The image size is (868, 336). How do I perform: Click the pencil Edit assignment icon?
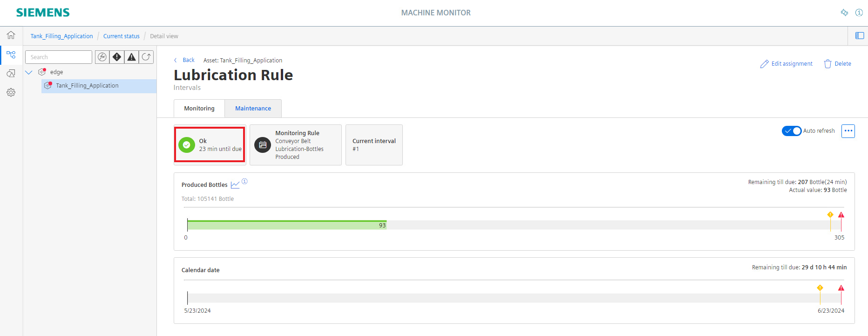764,64
